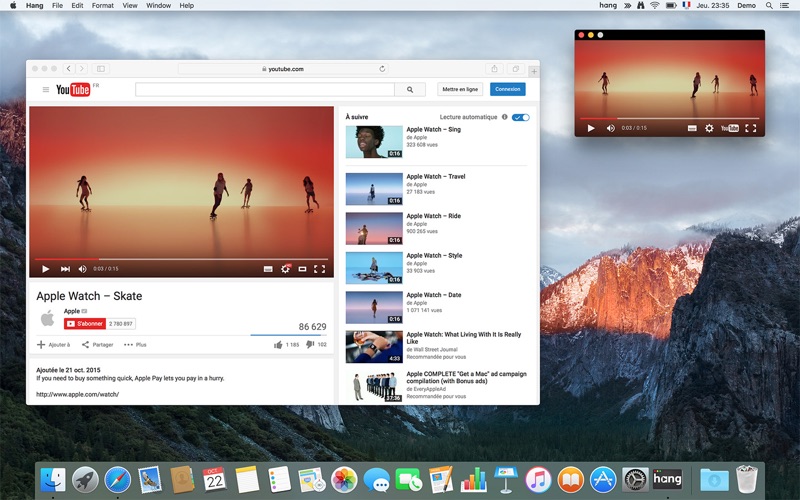Image resolution: width=800 pixels, height=500 pixels.
Task: Open Ajouter à menu
Action: (x=54, y=345)
